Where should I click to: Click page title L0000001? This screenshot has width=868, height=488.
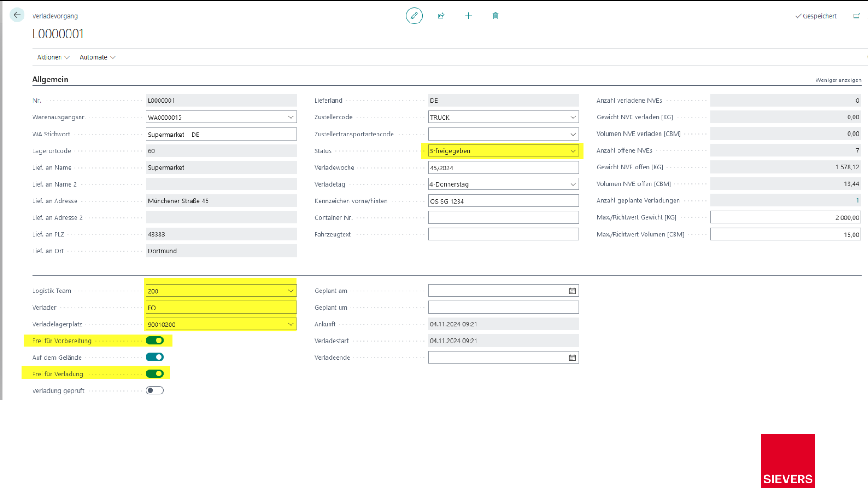click(58, 34)
